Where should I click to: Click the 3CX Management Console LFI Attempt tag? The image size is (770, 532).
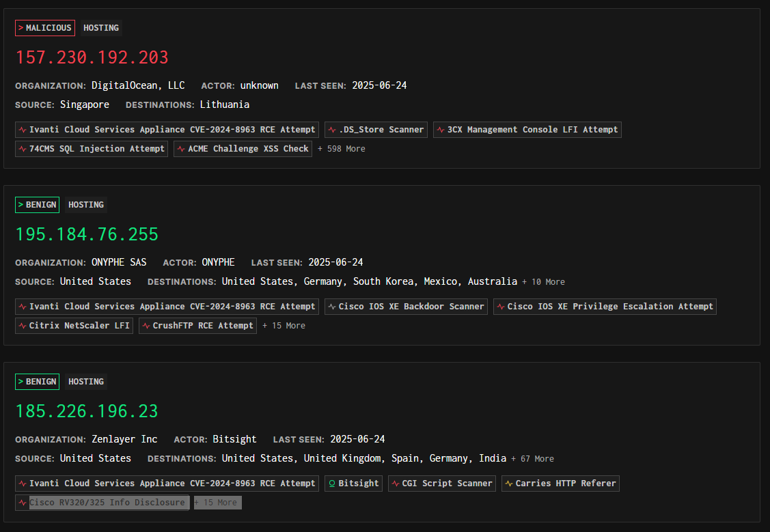tap(527, 130)
